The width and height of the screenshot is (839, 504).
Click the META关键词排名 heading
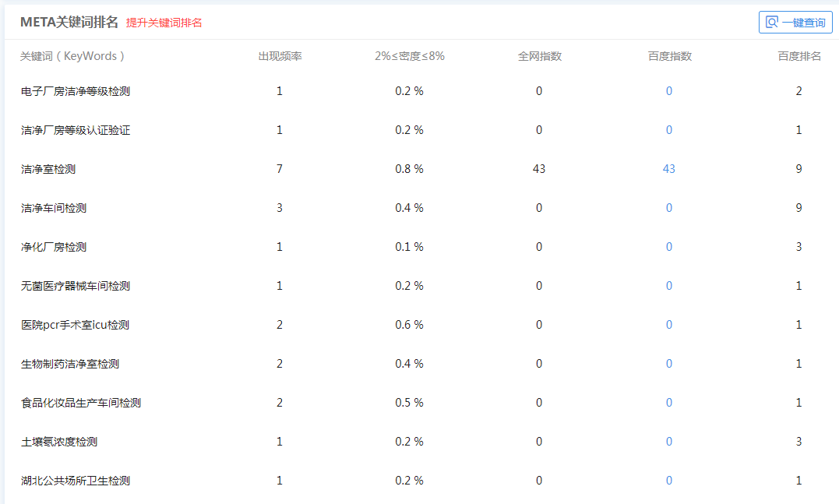click(x=69, y=22)
